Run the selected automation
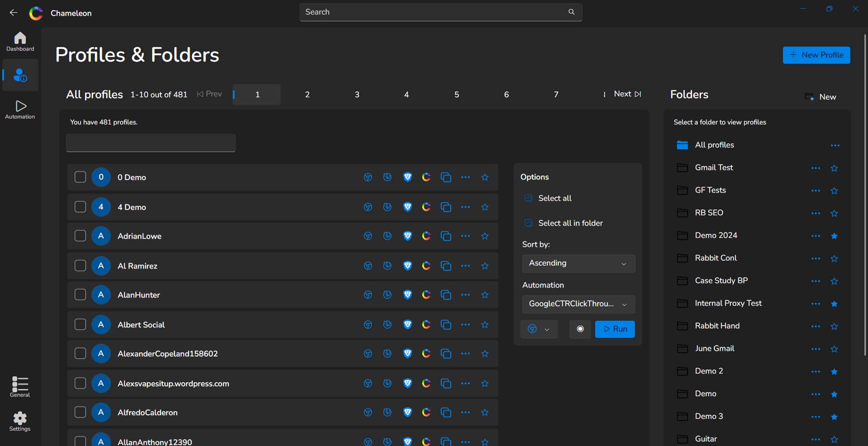Image resolution: width=868 pixels, height=446 pixels. click(x=615, y=329)
